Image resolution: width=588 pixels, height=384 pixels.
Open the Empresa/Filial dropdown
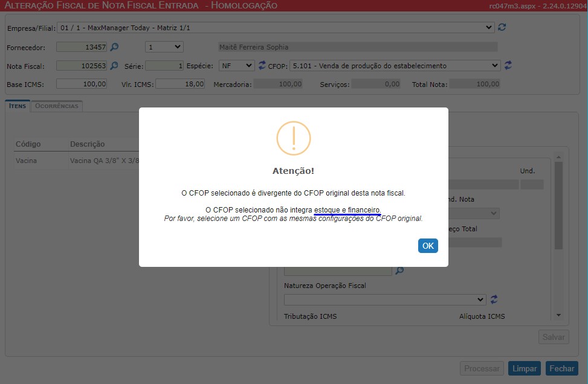(x=276, y=27)
